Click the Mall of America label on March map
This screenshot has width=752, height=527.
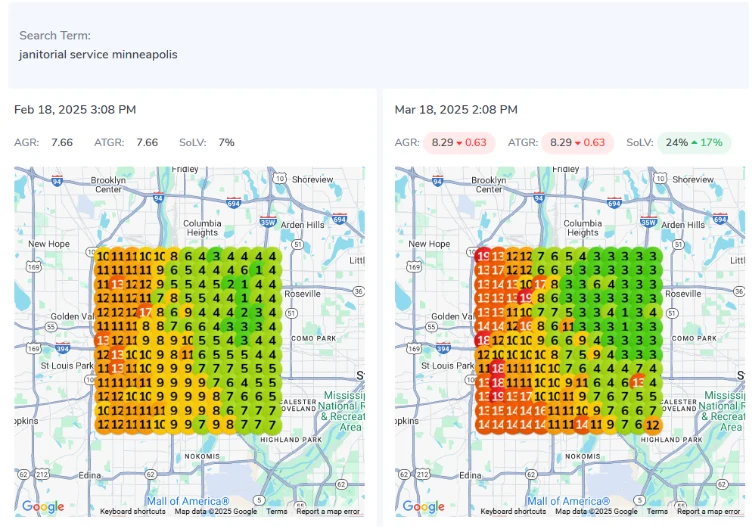tap(569, 501)
